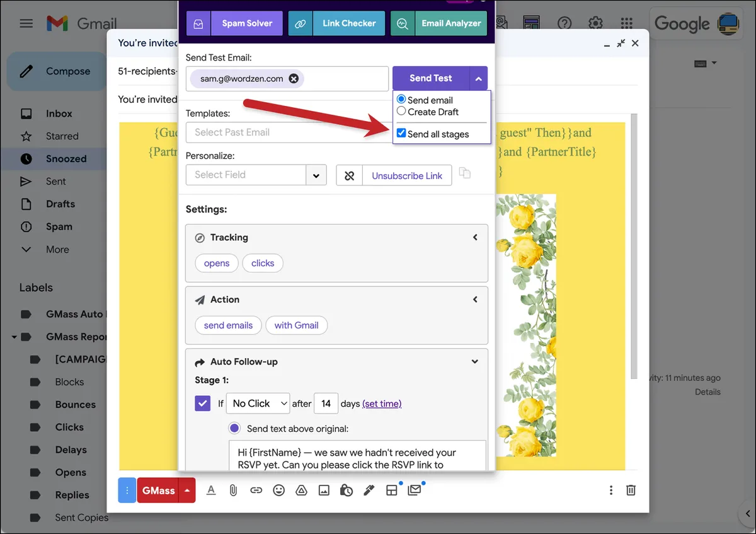This screenshot has height=534, width=756.
Task: Toggle confidential mode lock-clock icon
Action: 346,490
